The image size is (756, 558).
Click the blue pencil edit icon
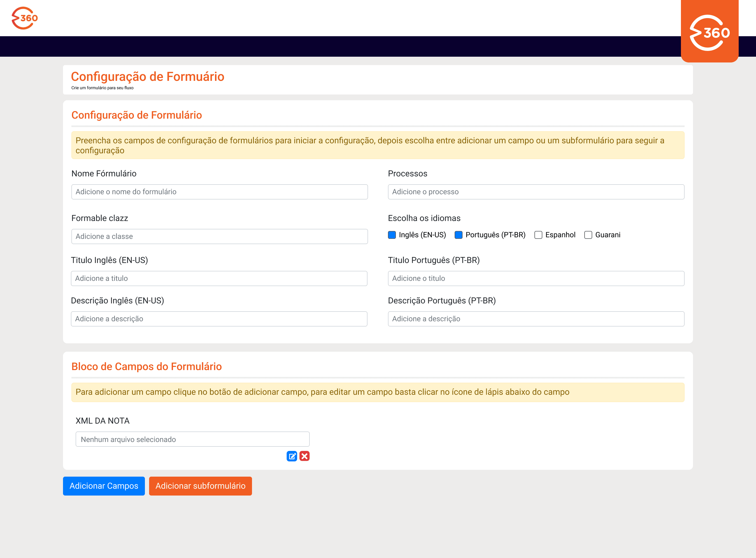tap(292, 456)
